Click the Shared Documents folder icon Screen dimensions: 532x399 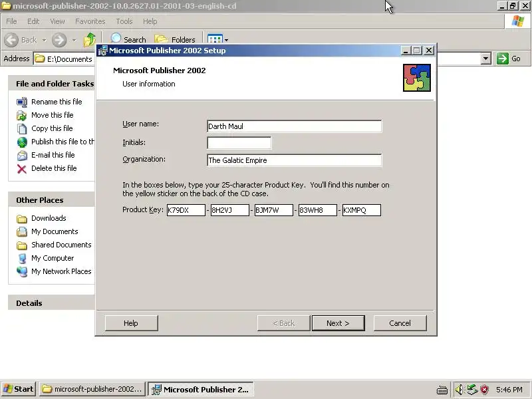pyautogui.click(x=22, y=245)
